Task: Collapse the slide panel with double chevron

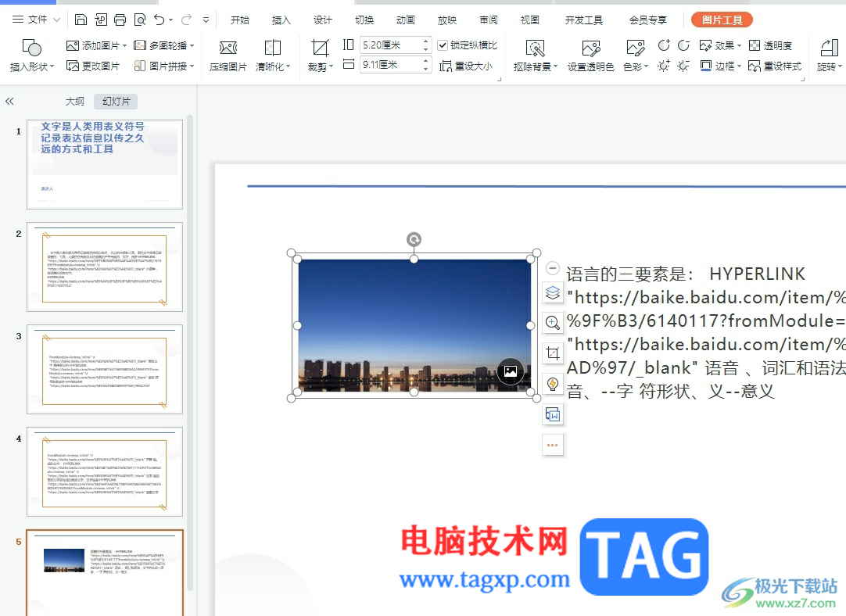Action: pos(9,101)
